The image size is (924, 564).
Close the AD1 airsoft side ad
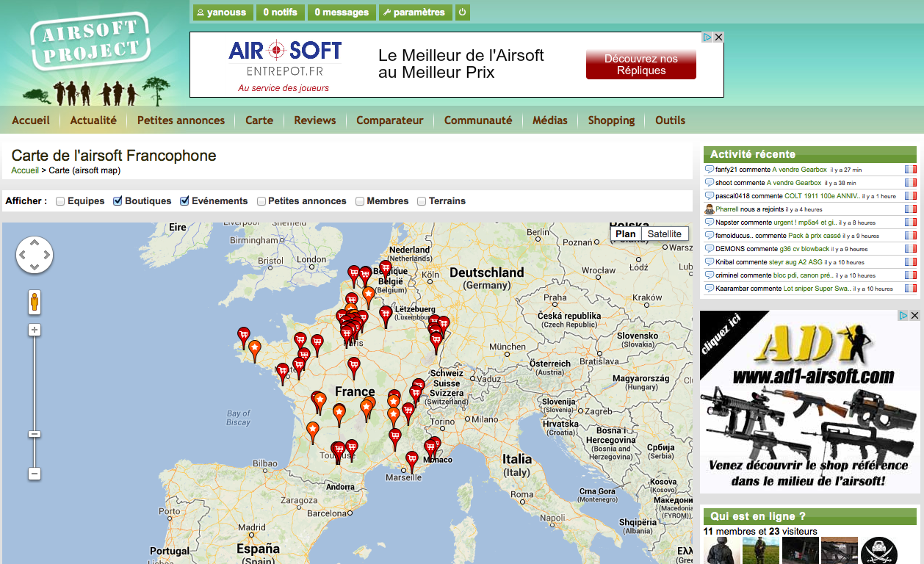pos(914,315)
